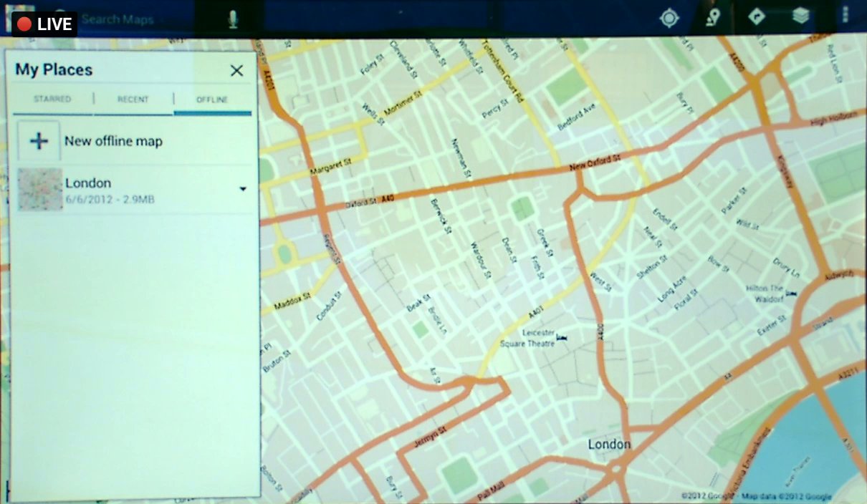The height and width of the screenshot is (504, 867).
Task: Select the Offline tab
Action: (x=212, y=100)
